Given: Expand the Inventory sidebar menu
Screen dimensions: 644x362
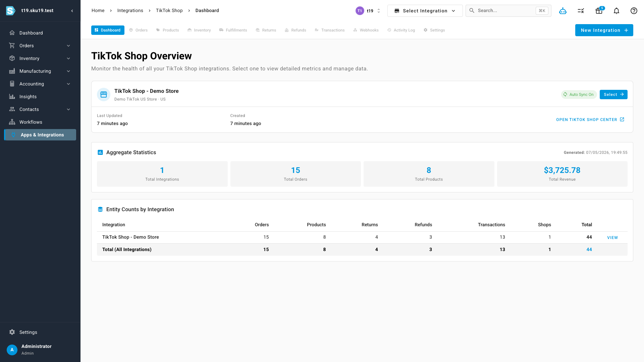Looking at the screenshot, I should coord(40,58).
